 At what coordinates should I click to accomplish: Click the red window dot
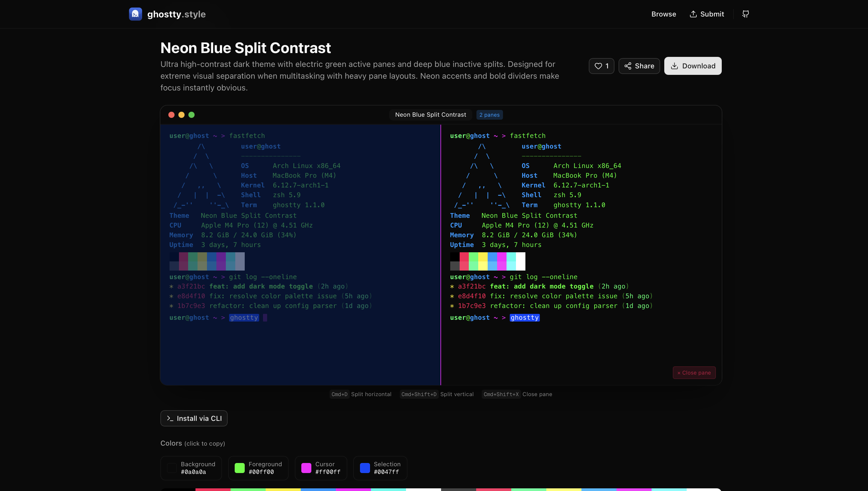tap(171, 115)
